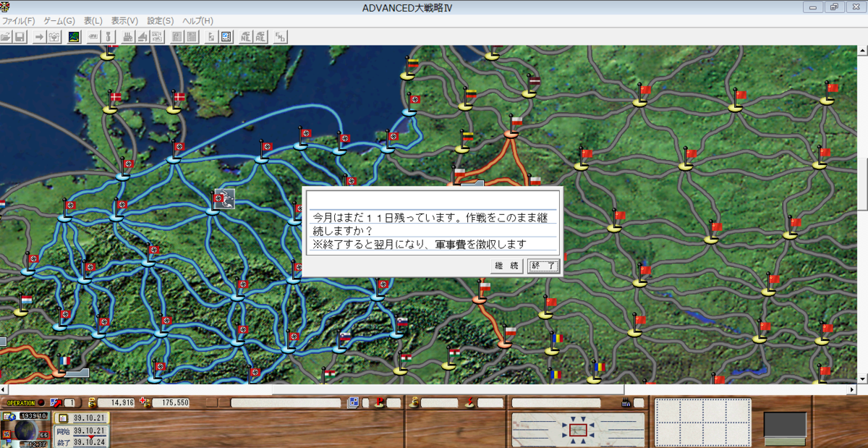Screen dimensions: 868x448
Task: Open the ファイル(F) menu
Action: (18, 21)
